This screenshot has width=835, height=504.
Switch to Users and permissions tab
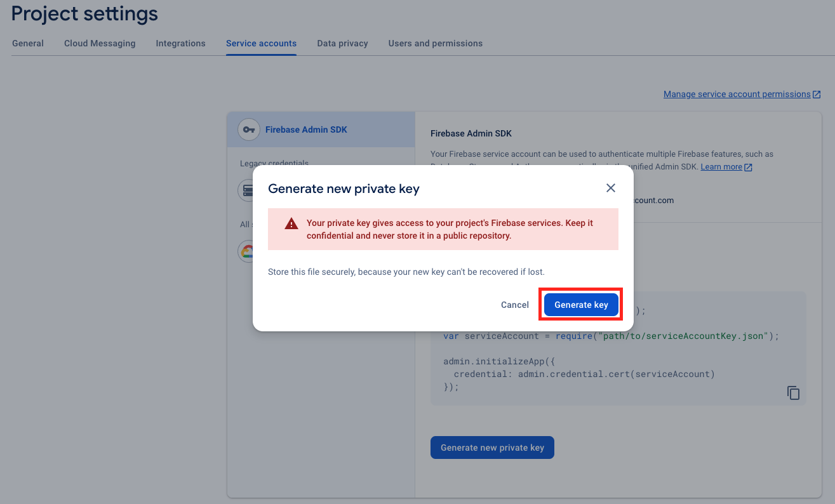point(435,44)
